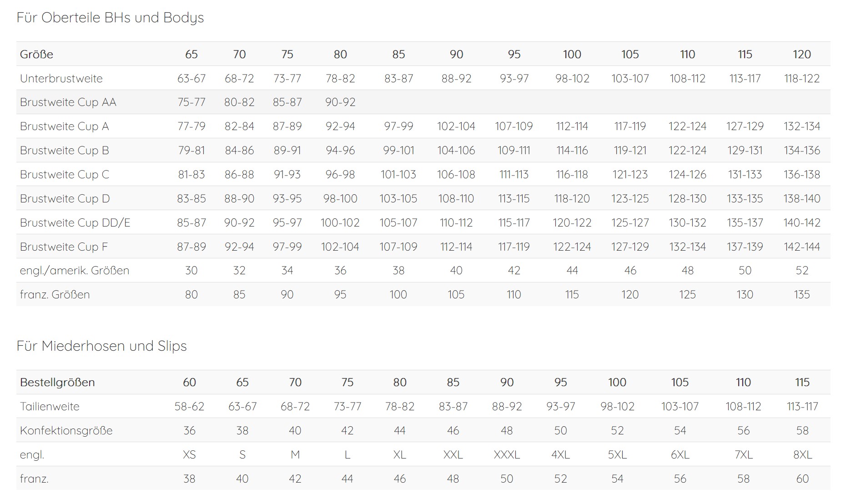
Task: Click the "Größe" table header cell
Action: click(36, 55)
